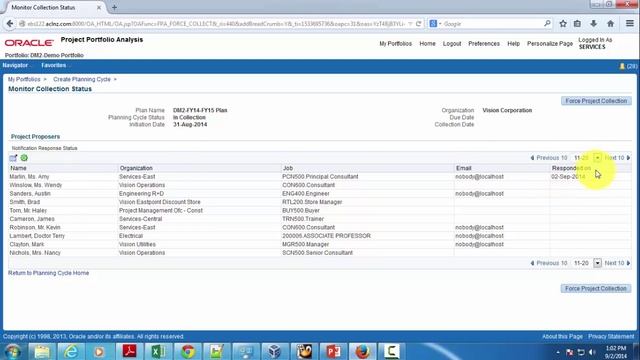Open Google Chrome from the taskbar

point(188,351)
